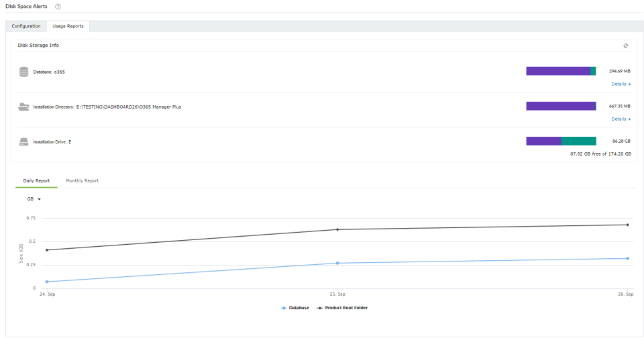Viewport: 644px width, 338px height.
Task: Expand Details for the o365 database
Action: pos(621,84)
